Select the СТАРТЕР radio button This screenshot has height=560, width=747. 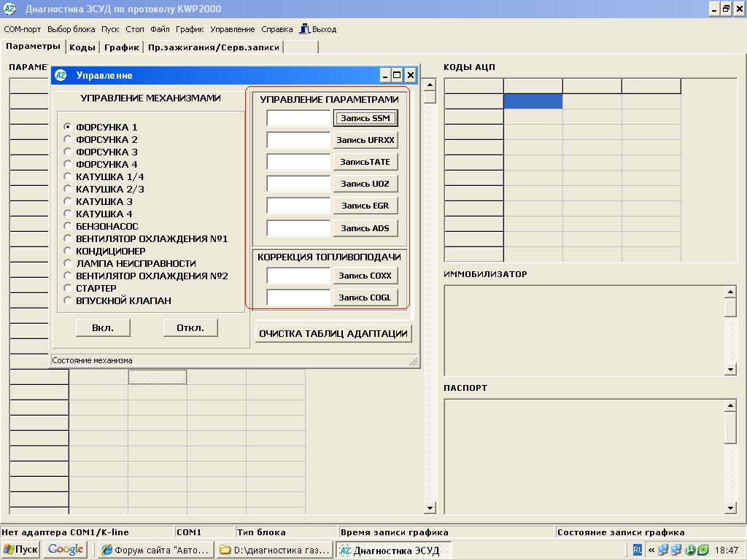[68, 288]
